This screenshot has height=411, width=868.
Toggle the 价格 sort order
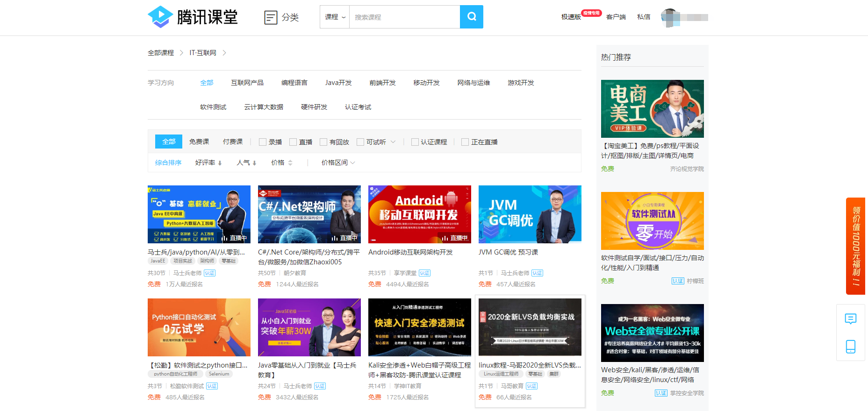click(282, 163)
